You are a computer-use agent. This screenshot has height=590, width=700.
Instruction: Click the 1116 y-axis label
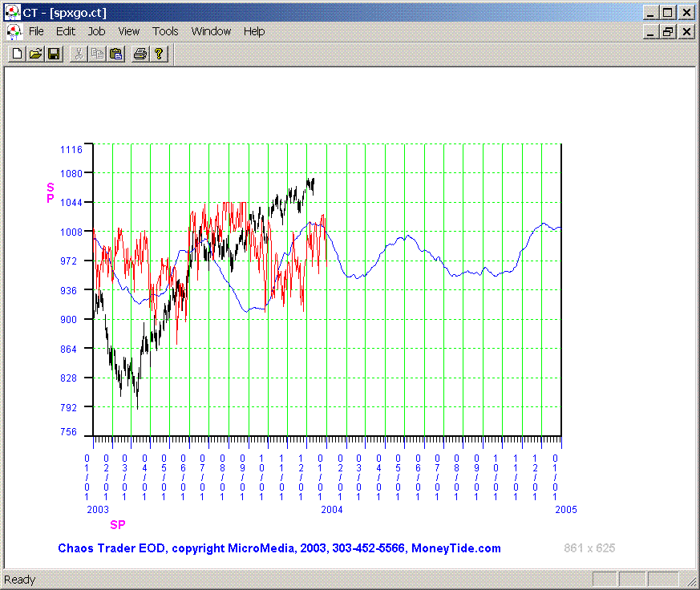[x=71, y=150]
